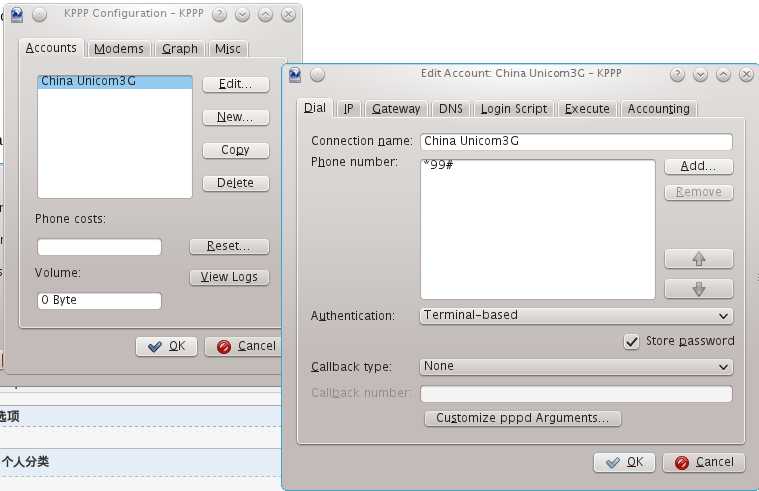Image resolution: width=759 pixels, height=491 pixels.
Task: Click the Phone costs field
Action: click(x=99, y=246)
